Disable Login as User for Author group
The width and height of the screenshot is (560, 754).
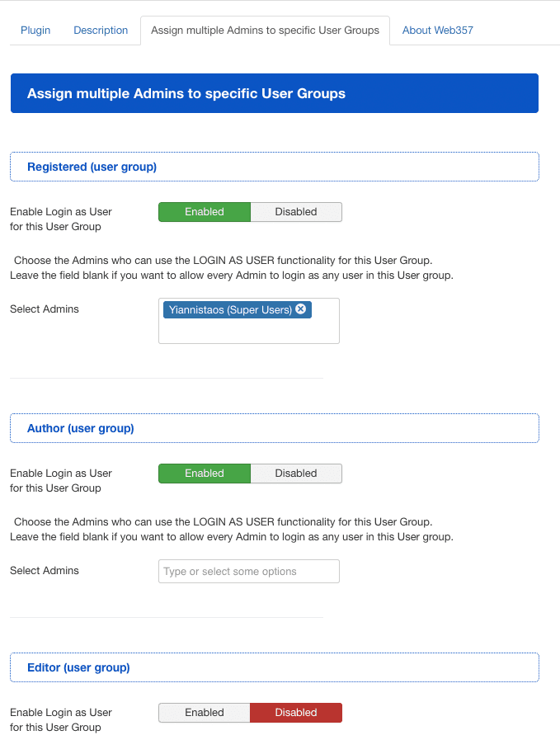(x=296, y=474)
